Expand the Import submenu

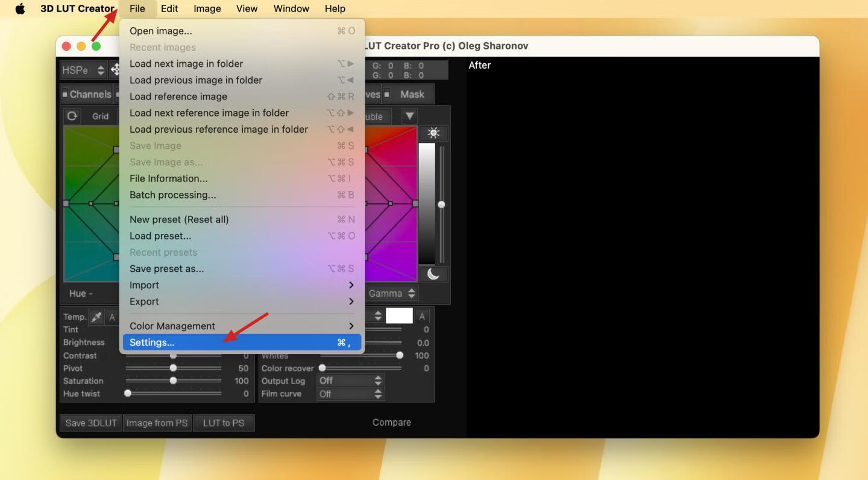[242, 285]
